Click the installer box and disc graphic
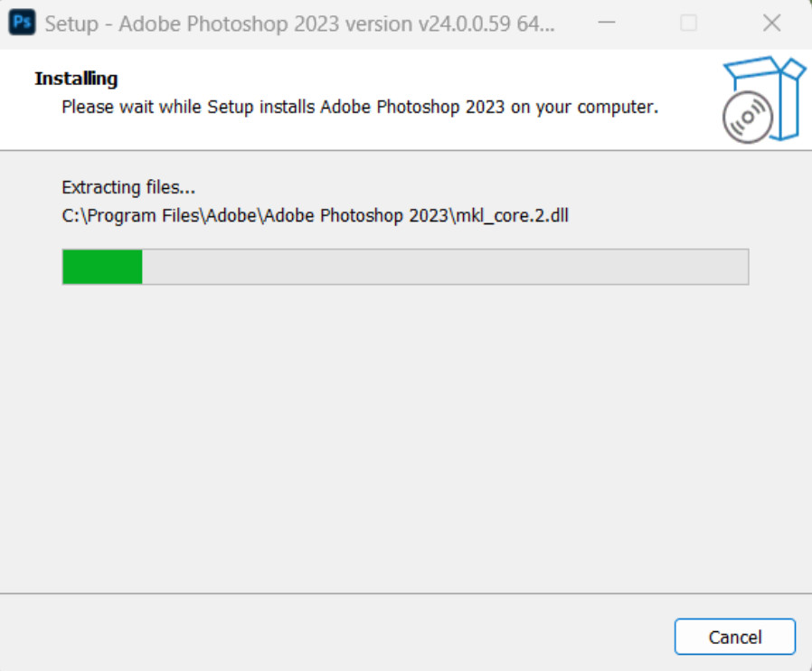812x671 pixels. click(x=764, y=99)
